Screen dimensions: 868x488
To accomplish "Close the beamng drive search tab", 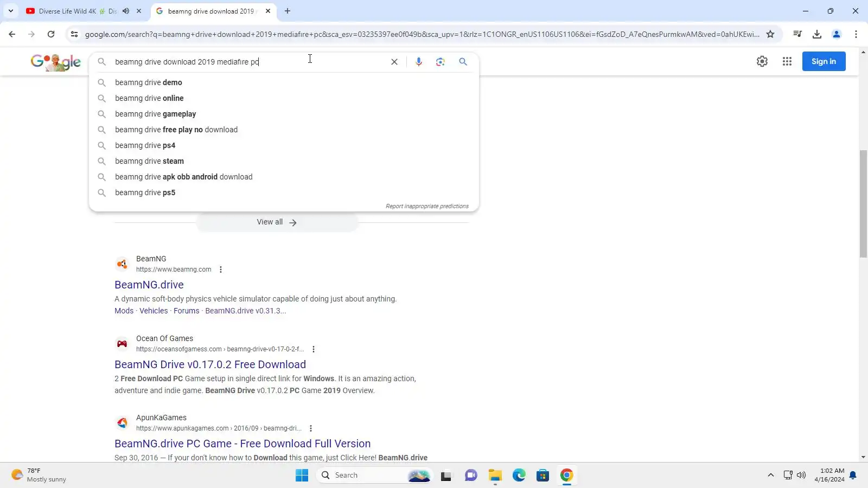I will pos(268,11).
